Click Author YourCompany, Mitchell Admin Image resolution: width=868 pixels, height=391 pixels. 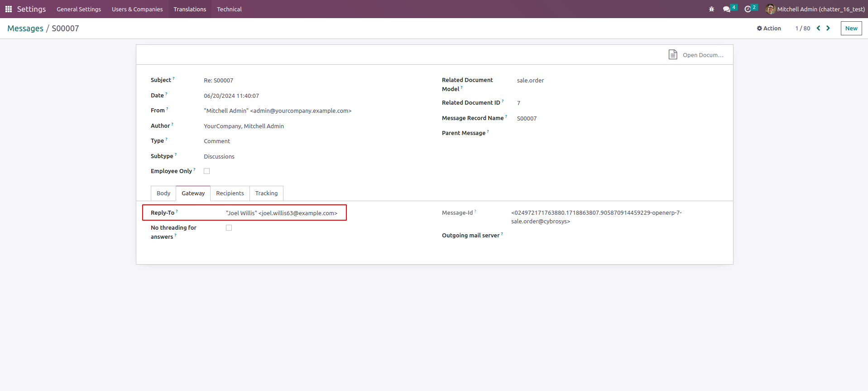click(244, 126)
